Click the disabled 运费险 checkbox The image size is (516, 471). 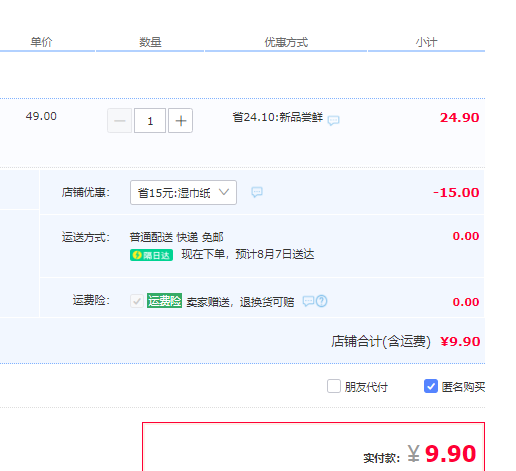click(137, 301)
